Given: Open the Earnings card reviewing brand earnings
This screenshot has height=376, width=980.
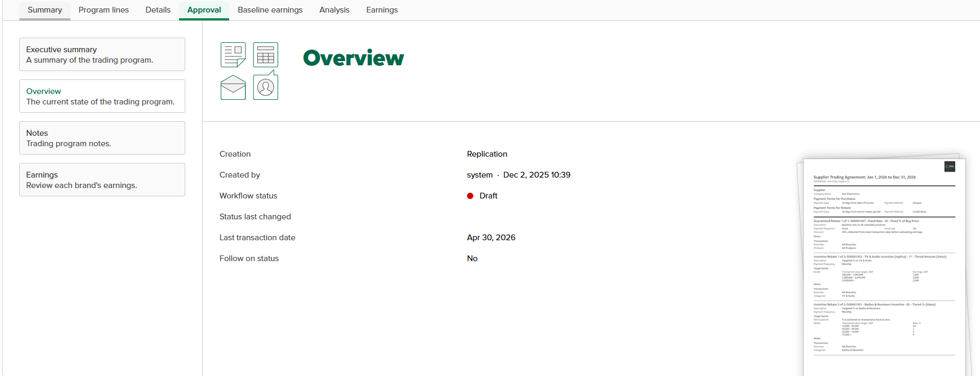Looking at the screenshot, I should tap(102, 180).
